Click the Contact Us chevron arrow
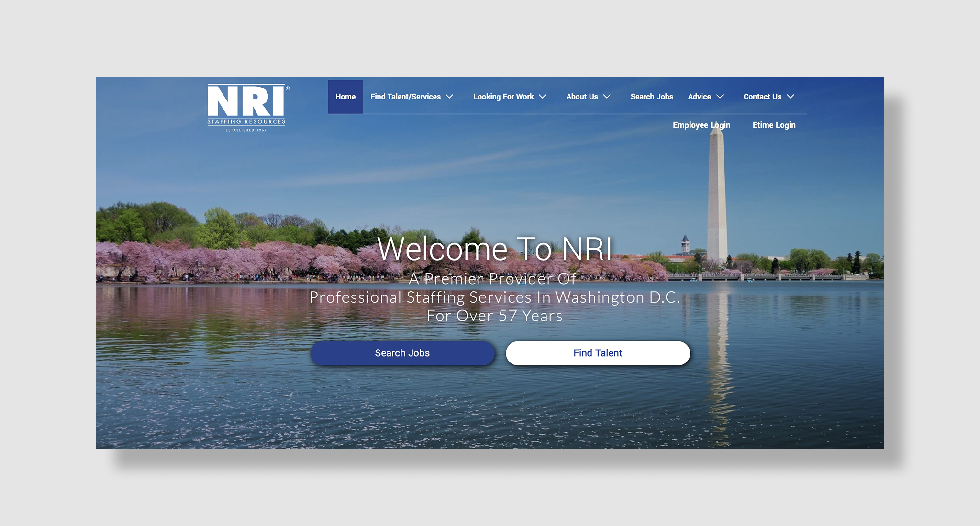The image size is (980, 526). pyautogui.click(x=791, y=97)
